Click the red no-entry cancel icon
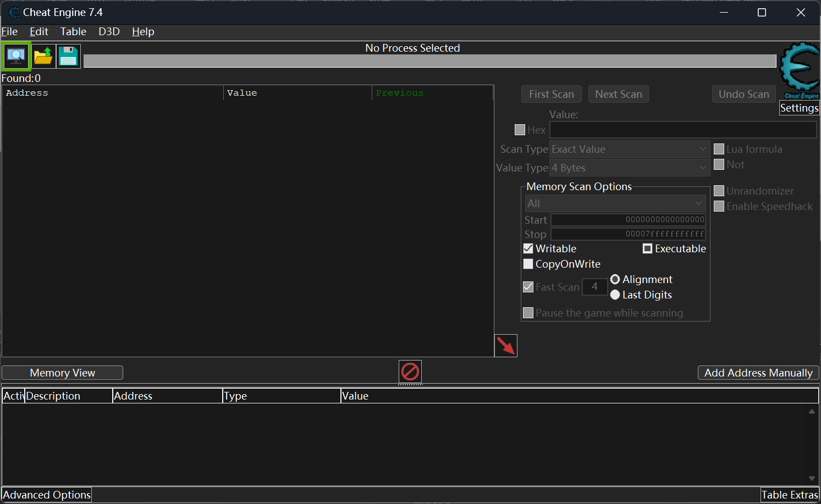The width and height of the screenshot is (821, 504). tap(410, 372)
